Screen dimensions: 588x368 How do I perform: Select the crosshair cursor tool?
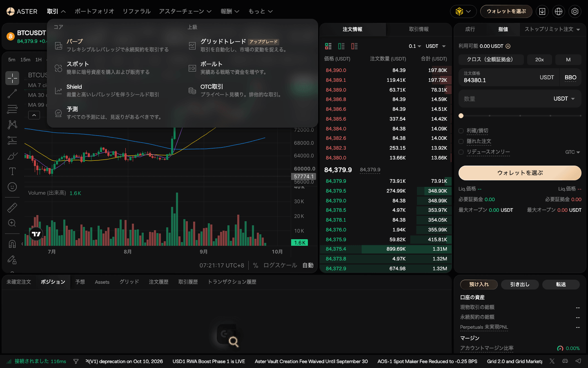[12, 78]
